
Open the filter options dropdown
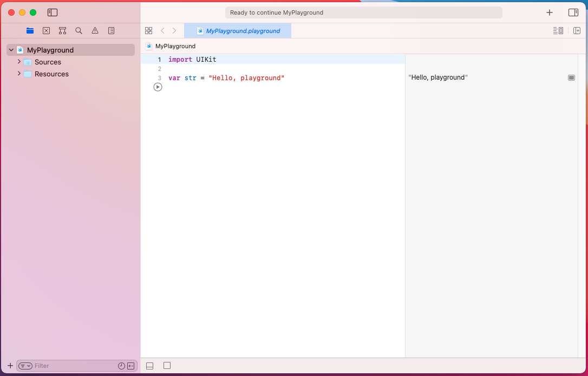pyautogui.click(x=25, y=366)
